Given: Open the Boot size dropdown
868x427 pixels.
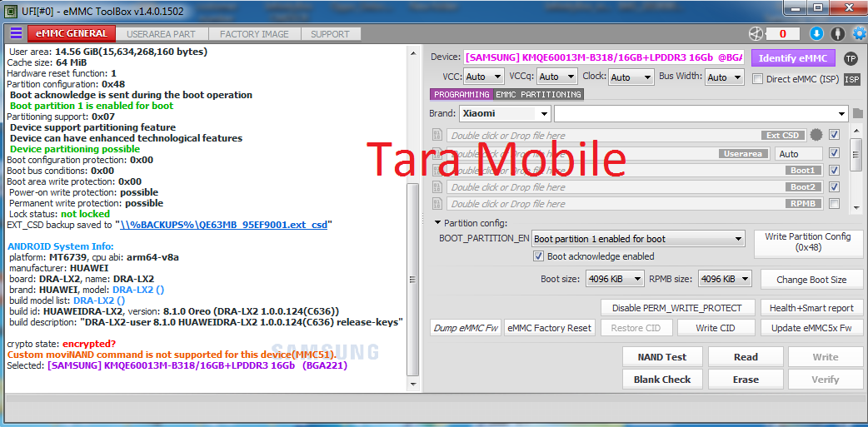Looking at the screenshot, I should point(615,280).
